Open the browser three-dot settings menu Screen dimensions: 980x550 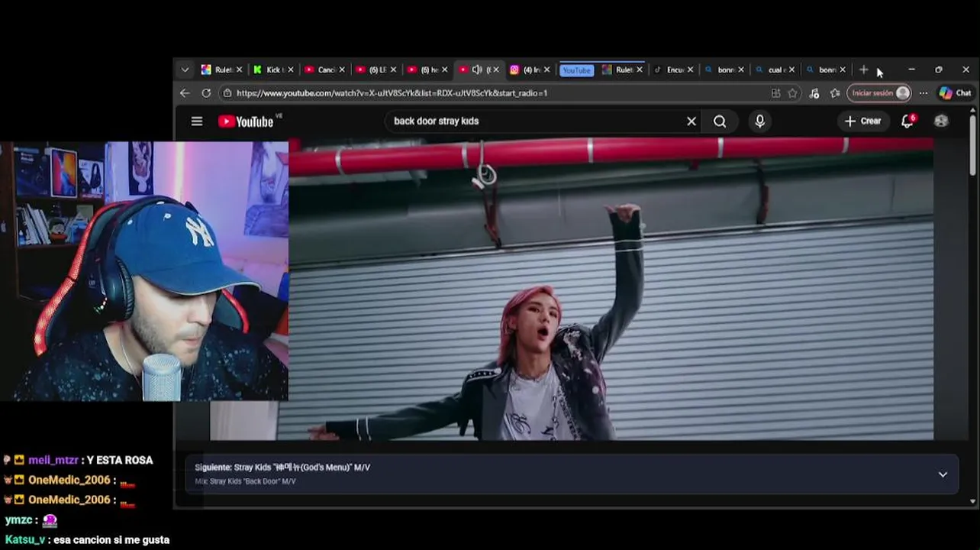click(924, 93)
